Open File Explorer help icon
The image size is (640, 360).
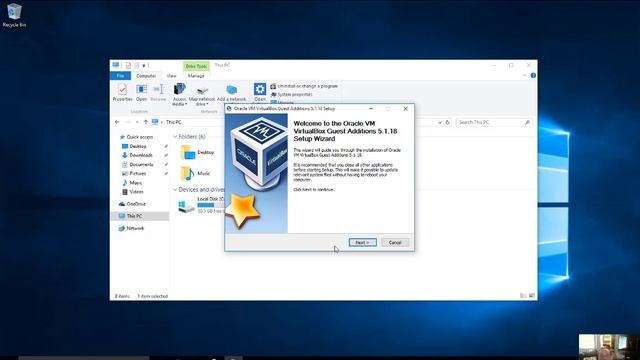coord(533,76)
